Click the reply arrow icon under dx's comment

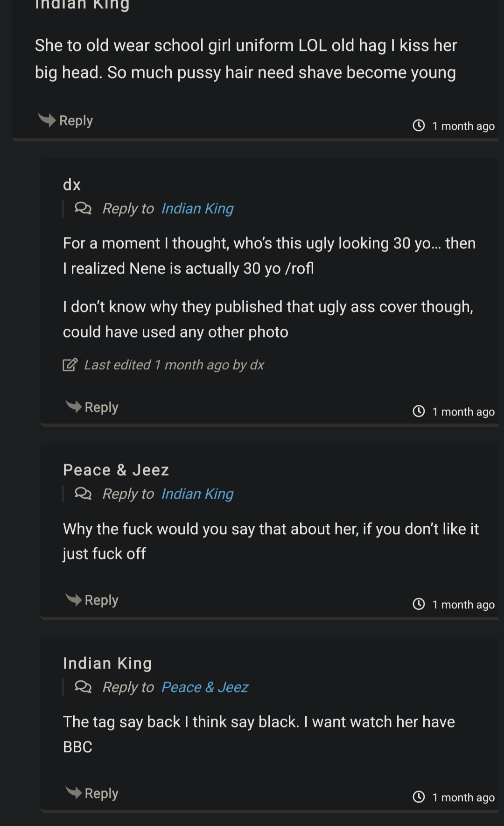(74, 407)
